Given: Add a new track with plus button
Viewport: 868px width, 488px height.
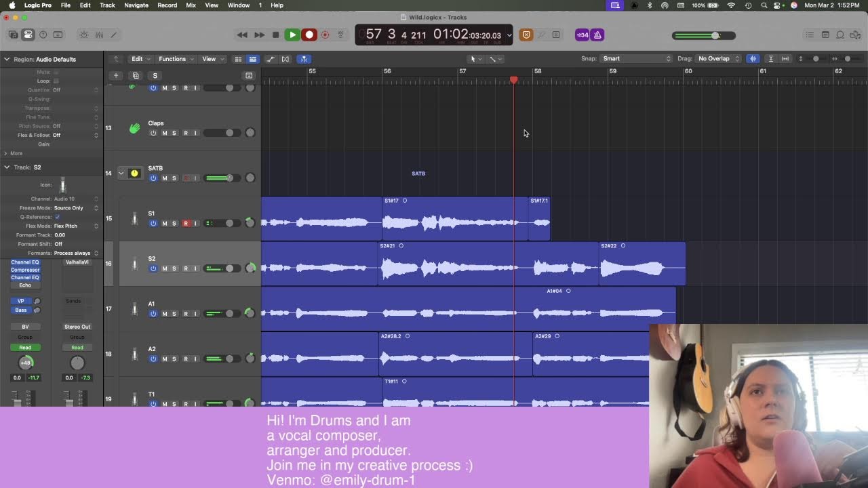Looking at the screenshot, I should (x=116, y=75).
